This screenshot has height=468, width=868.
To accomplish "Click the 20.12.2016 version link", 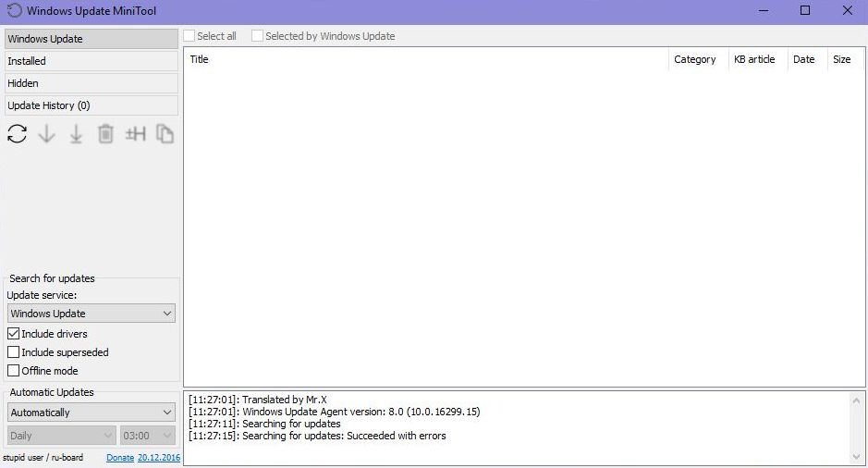I will pos(159,458).
